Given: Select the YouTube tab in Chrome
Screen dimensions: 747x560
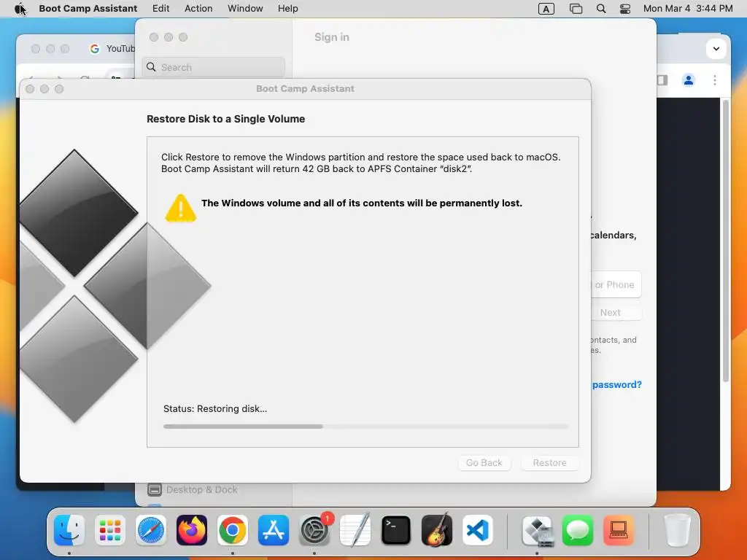Looking at the screenshot, I should click(x=112, y=49).
